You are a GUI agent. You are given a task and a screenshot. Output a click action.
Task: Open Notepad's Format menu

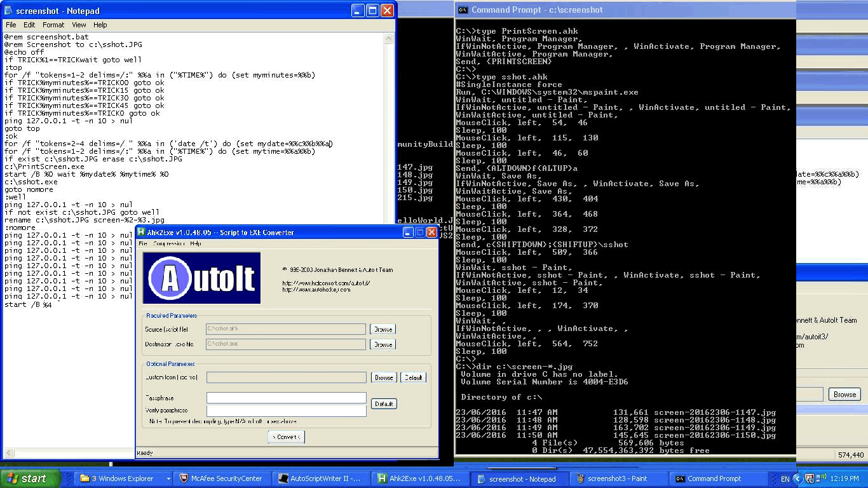53,25
